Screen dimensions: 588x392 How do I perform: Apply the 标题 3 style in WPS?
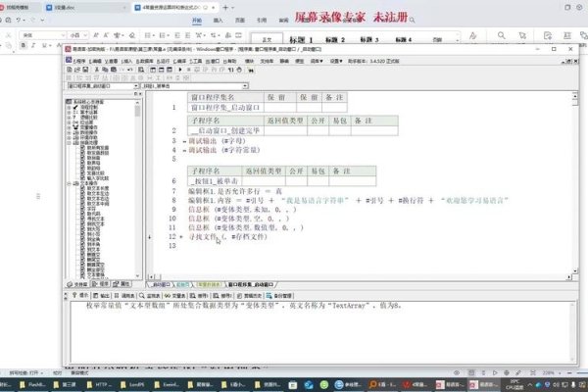pyautogui.click(x=369, y=39)
